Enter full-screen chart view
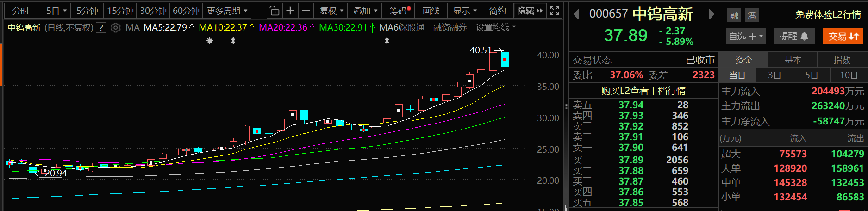This screenshot has width=868, height=211. click(x=554, y=11)
